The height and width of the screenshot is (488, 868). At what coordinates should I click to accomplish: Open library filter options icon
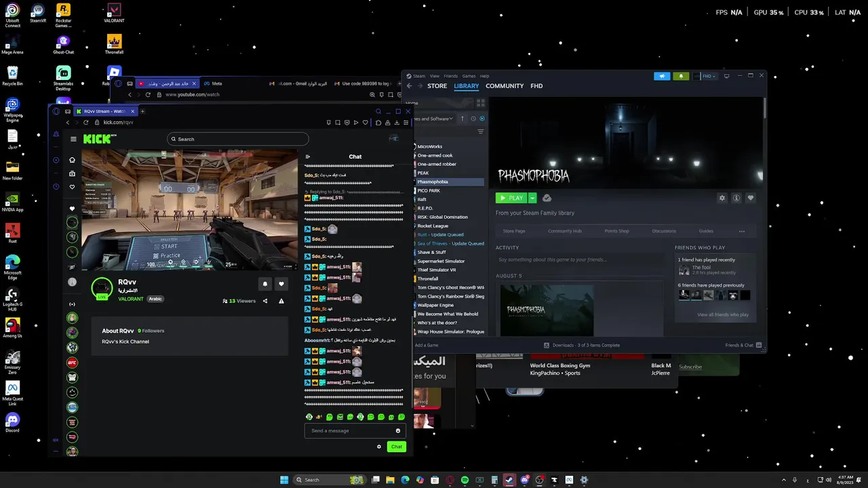pyautogui.click(x=481, y=131)
